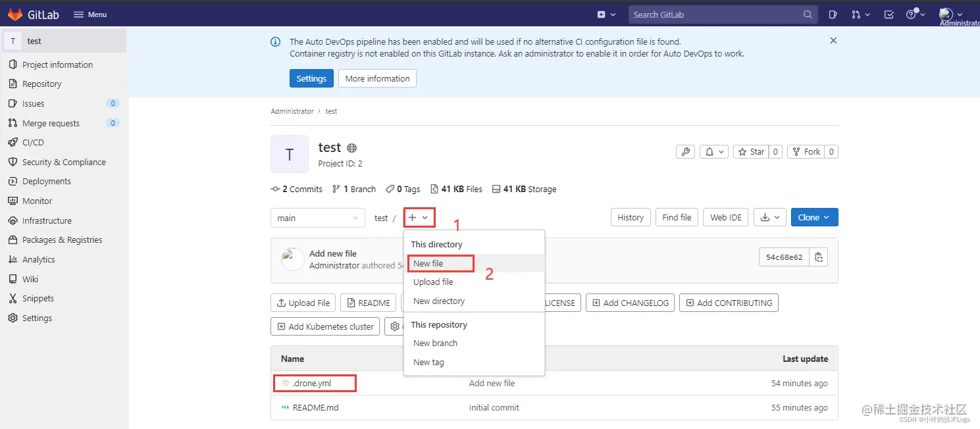980x429 pixels.
Task: Click the commit SHA 54c68e62
Action: (x=784, y=257)
